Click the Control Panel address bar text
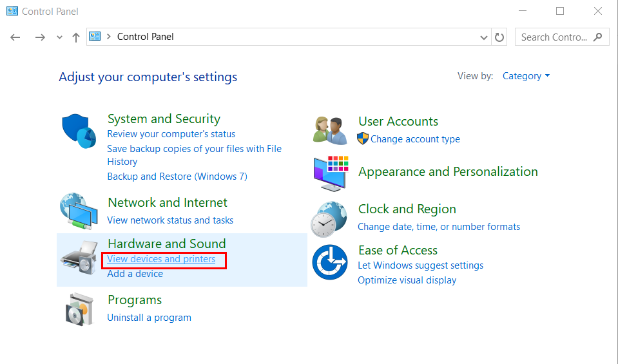 click(146, 37)
